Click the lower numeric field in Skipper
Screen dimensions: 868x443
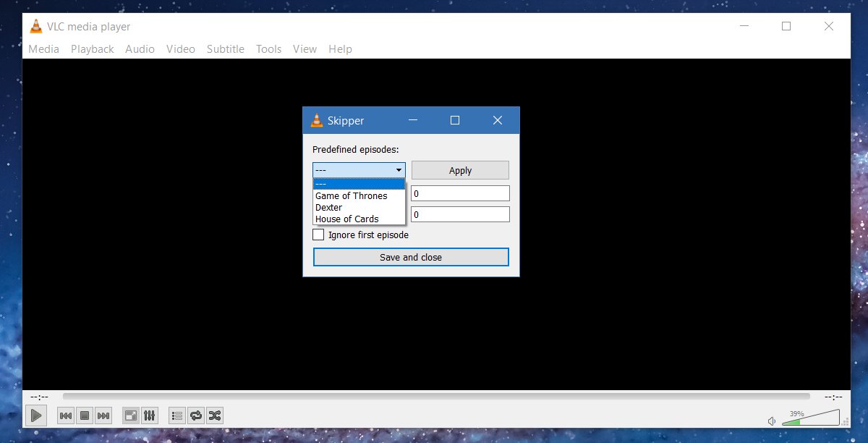pos(460,214)
